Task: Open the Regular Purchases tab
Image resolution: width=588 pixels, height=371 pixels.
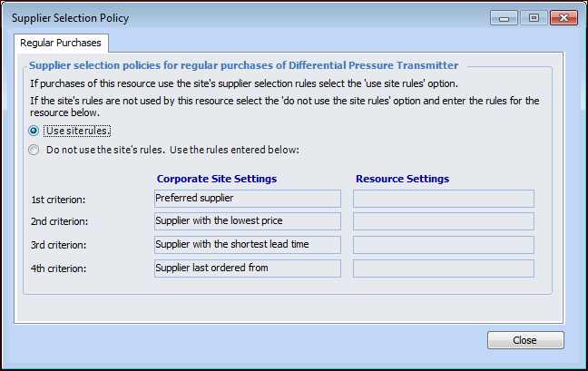Action: [x=61, y=43]
